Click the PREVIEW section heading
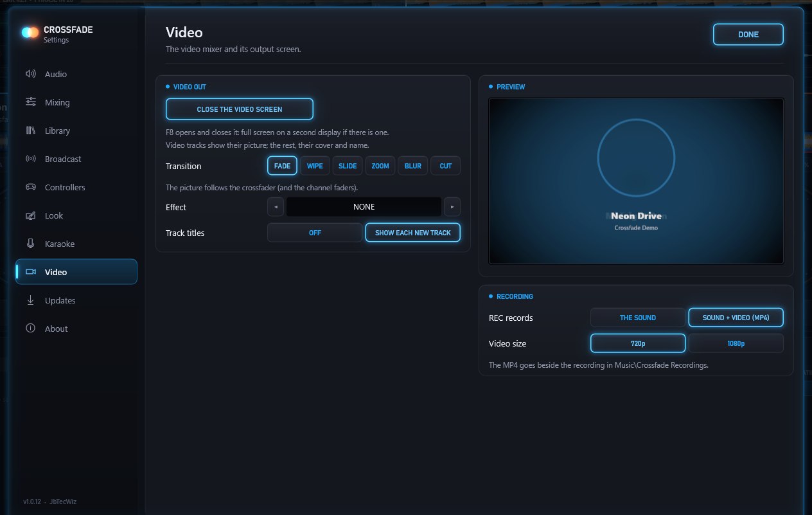Image resolution: width=812 pixels, height=515 pixels. click(511, 87)
